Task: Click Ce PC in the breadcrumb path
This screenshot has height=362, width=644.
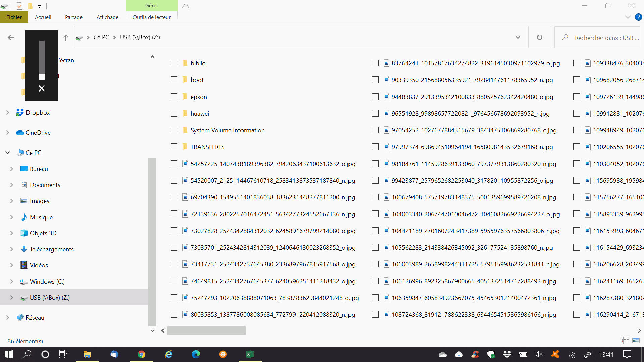Action: pos(101,37)
